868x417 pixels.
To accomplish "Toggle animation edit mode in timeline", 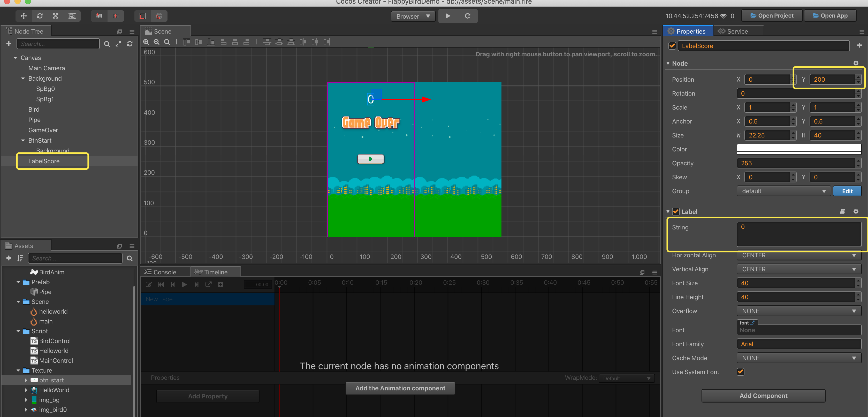I will click(149, 285).
